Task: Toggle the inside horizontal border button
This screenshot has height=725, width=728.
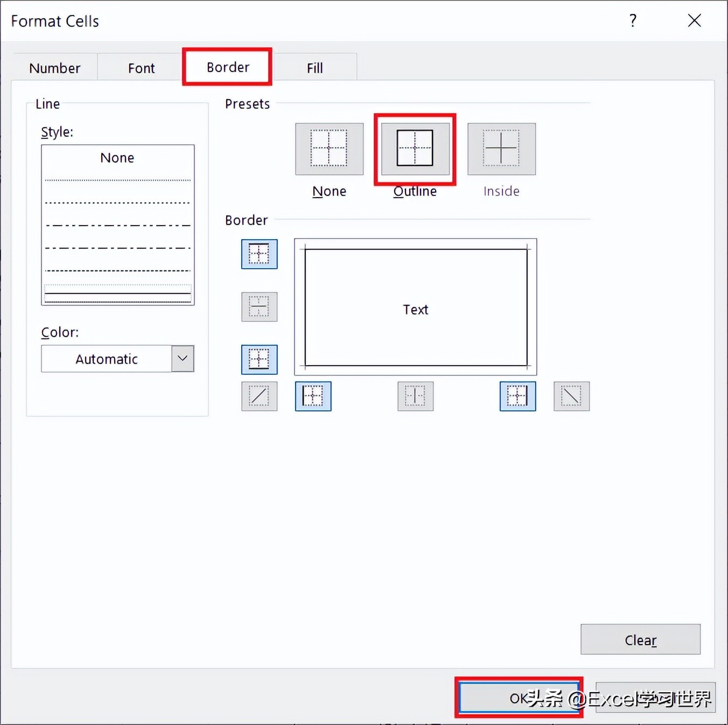Action: [259, 306]
